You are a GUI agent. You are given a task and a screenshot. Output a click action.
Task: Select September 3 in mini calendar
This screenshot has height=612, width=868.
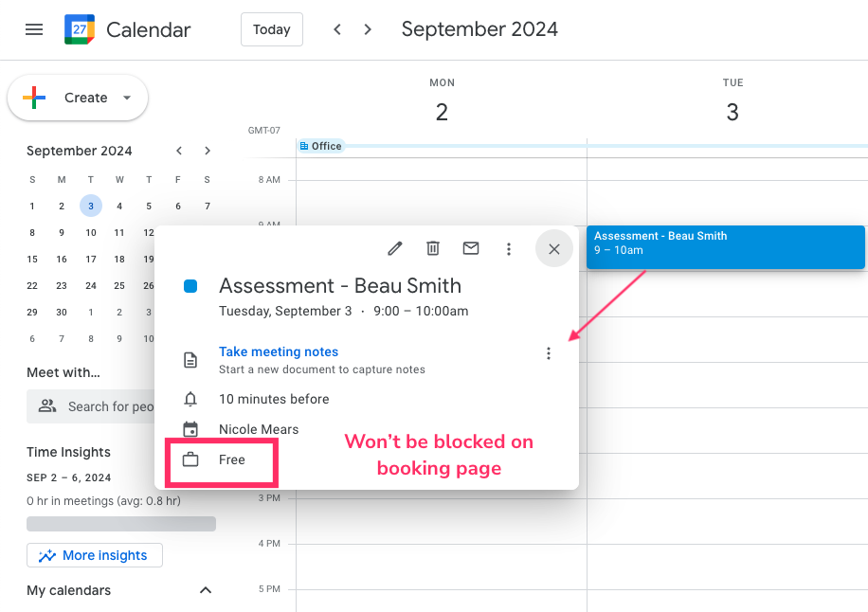tap(91, 206)
